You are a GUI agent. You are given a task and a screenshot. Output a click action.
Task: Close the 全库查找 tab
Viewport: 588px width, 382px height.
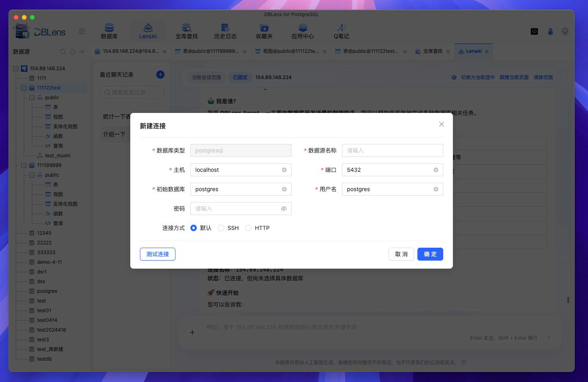(448, 52)
